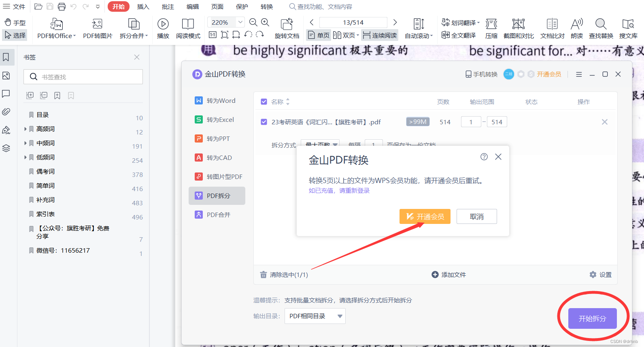Open the comments panel in the sidebar

point(6,94)
